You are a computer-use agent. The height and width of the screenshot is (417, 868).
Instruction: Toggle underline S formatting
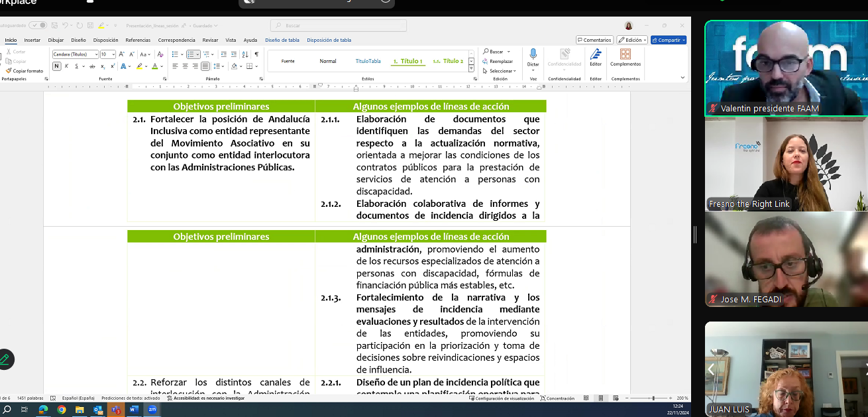tap(76, 66)
